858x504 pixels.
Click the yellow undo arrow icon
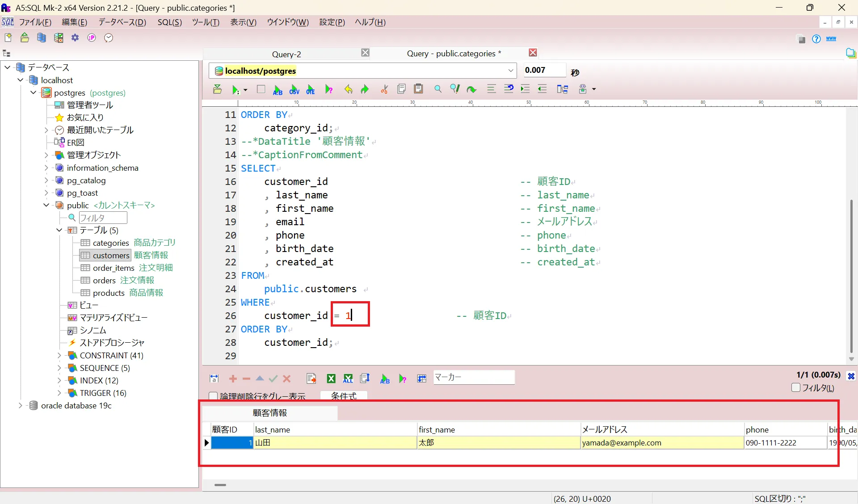348,89
